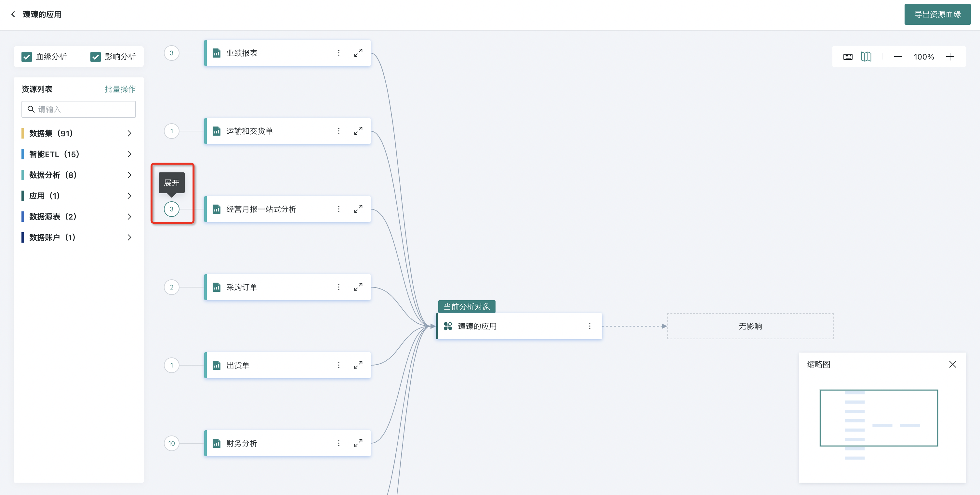Click the expand arrows icon on 出货单
The image size is (980, 495).
358,365
